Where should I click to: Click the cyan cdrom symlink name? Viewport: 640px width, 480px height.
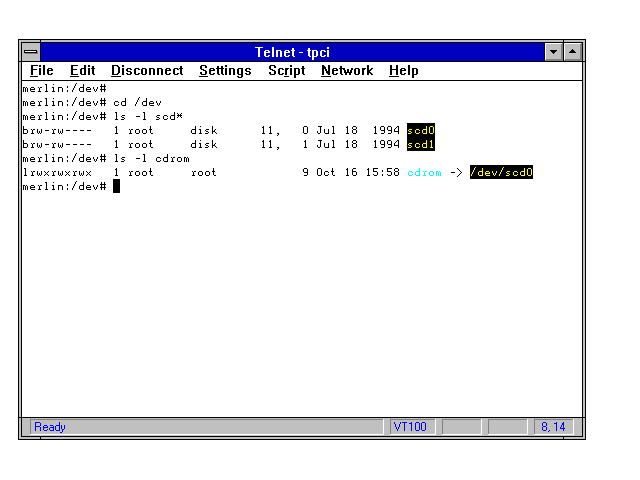(x=424, y=172)
